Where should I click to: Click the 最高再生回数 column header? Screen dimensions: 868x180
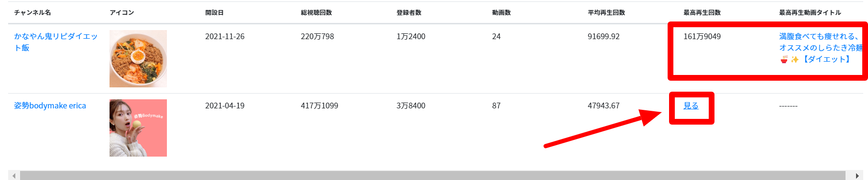pos(702,12)
